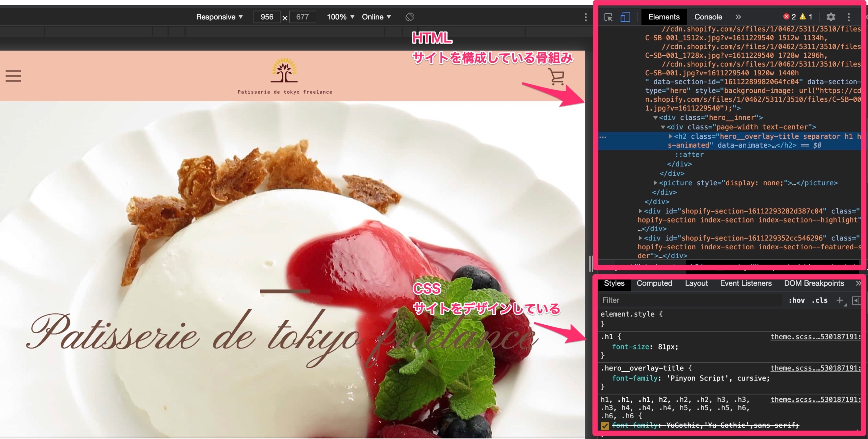
Task: Click the selected node's three-dots actions
Action: tap(603, 137)
